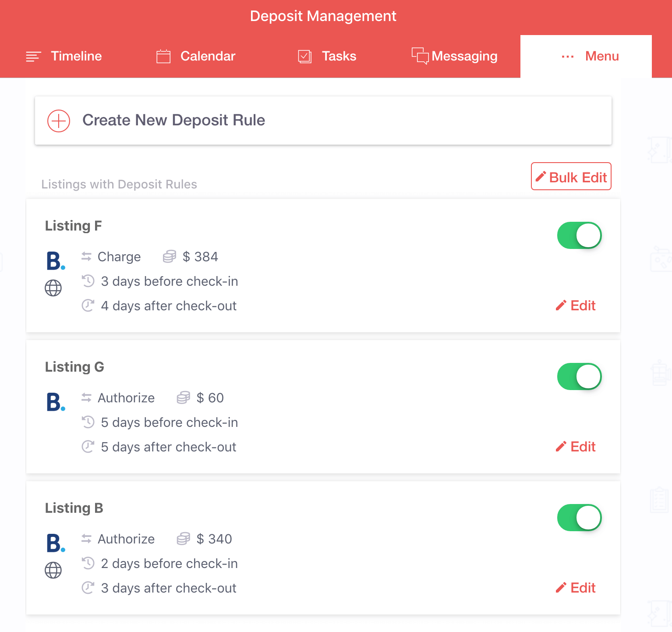
Task: Click the clock icon beside 3 days after check-out
Action: pos(88,588)
